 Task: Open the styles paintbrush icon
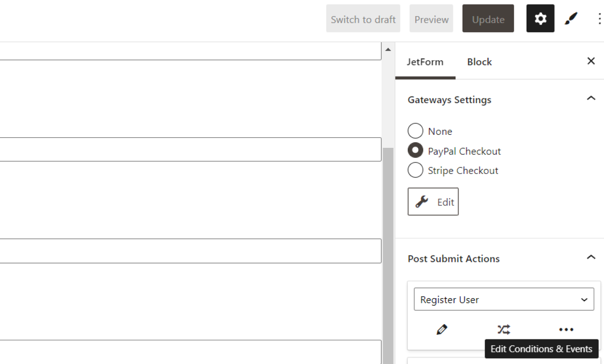click(571, 18)
